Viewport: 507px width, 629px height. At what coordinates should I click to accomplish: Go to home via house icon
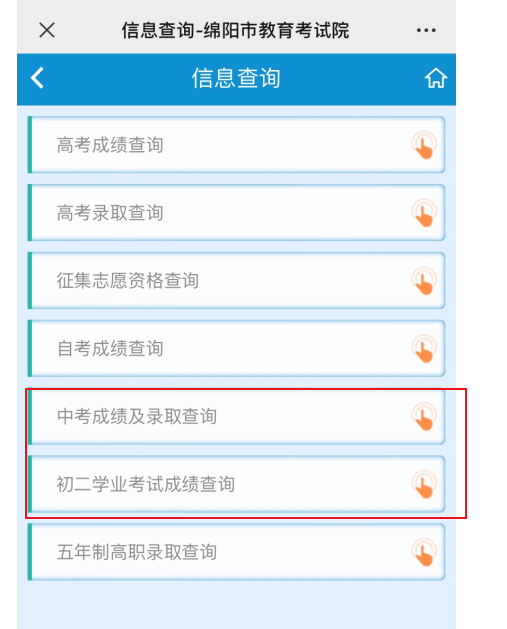click(436, 78)
